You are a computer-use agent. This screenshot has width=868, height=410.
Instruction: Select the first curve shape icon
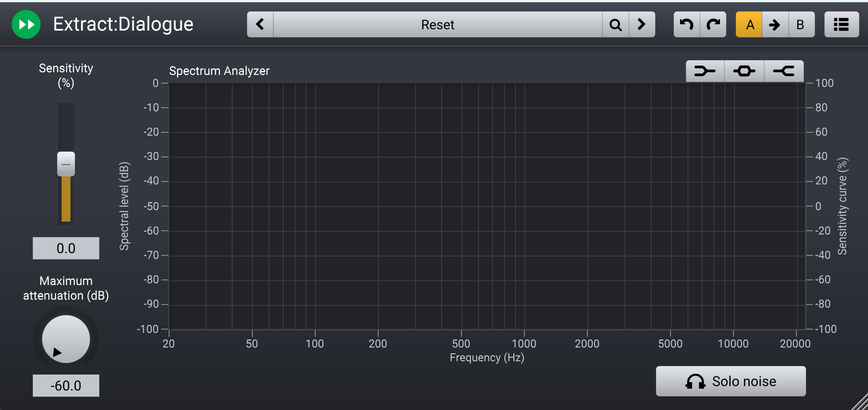(705, 71)
